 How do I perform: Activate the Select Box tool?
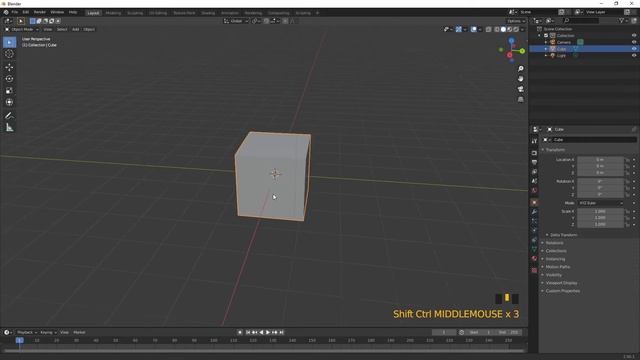pyautogui.click(x=9, y=42)
